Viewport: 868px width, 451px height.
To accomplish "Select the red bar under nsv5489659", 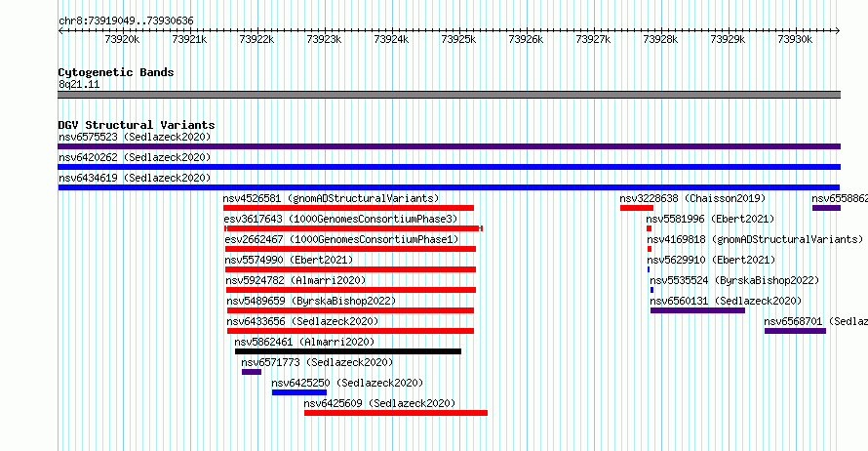I will tap(350, 310).
